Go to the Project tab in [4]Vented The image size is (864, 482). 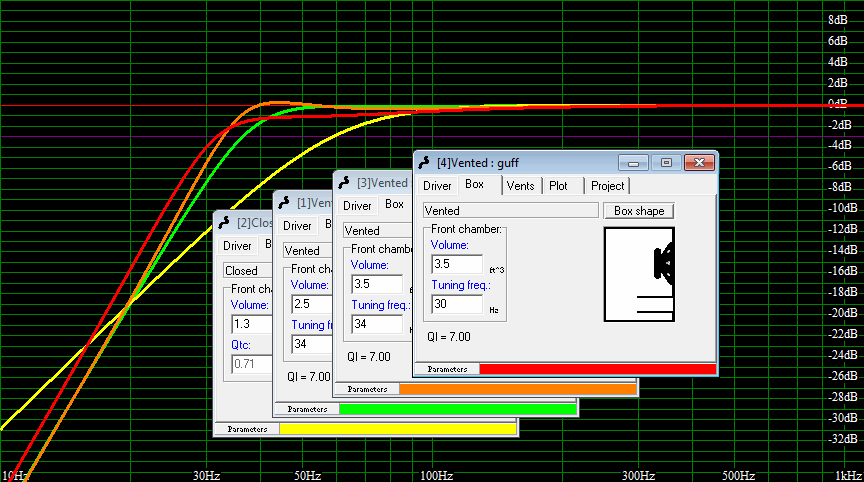click(607, 186)
